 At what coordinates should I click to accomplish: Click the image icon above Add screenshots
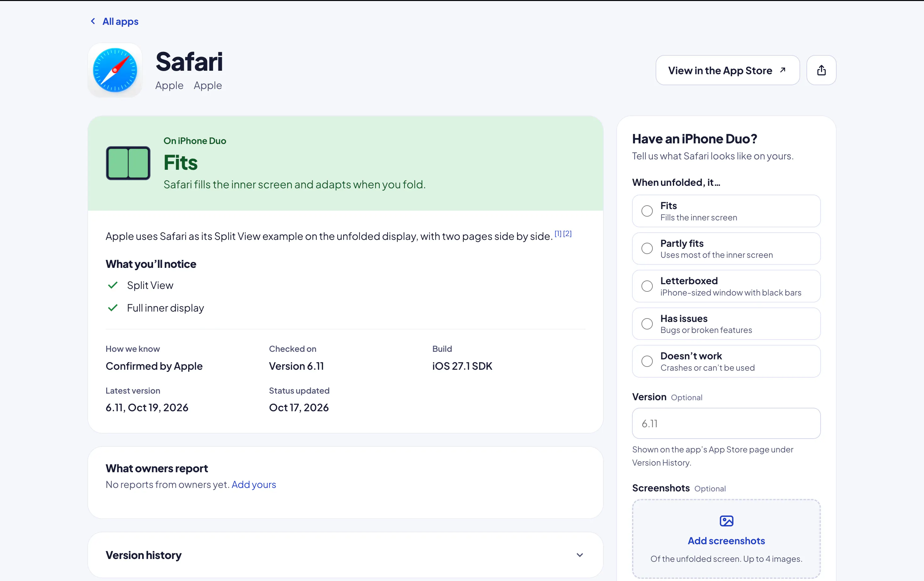pyautogui.click(x=726, y=521)
